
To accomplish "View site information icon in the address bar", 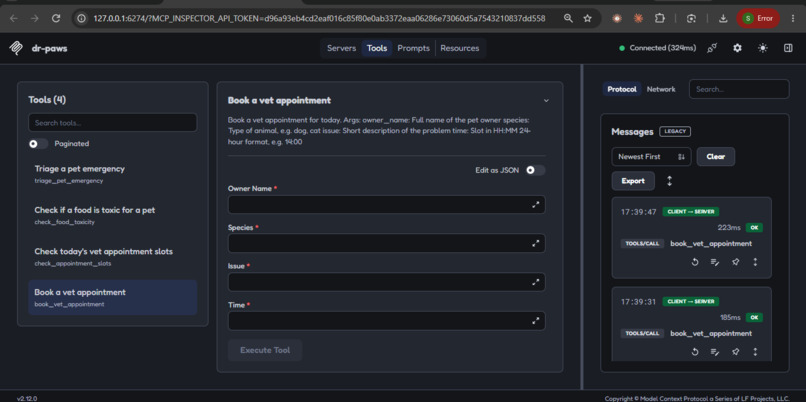I will tap(81, 19).
